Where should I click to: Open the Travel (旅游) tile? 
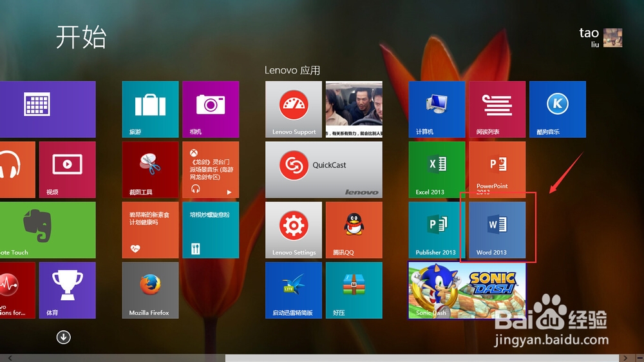(150, 110)
